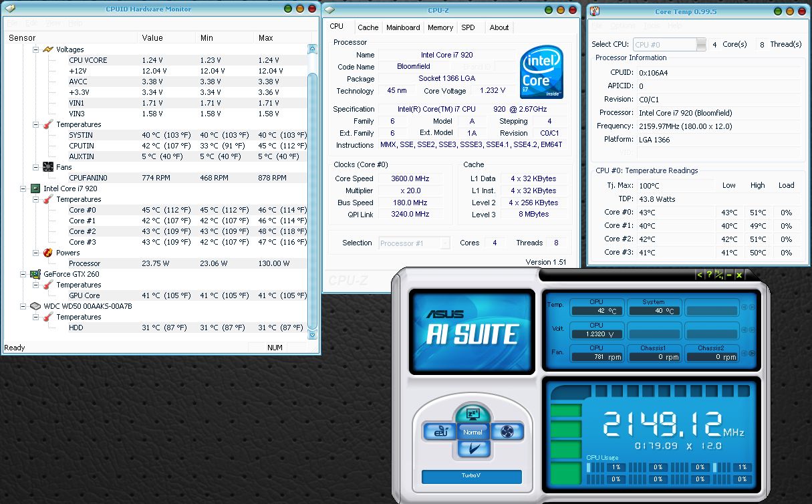Image resolution: width=812 pixels, height=504 pixels.
Task: Open the Tools menu in Core Temp
Action: pos(652,25)
